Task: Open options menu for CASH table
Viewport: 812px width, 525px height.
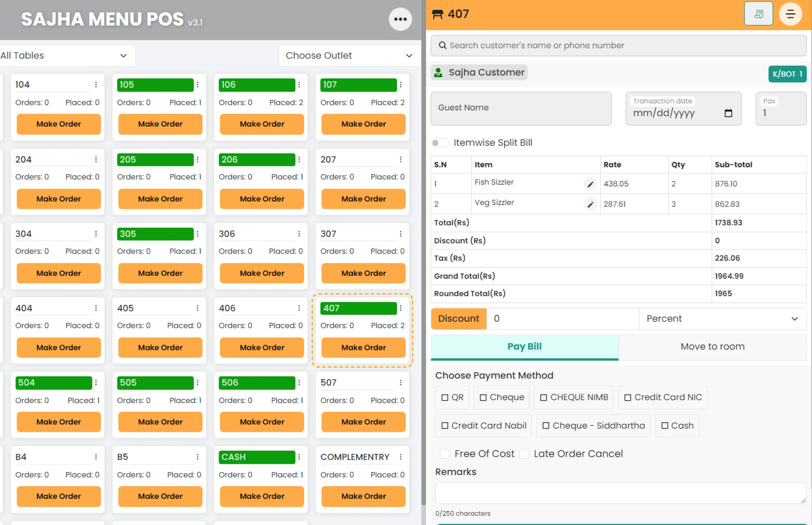Action: point(299,457)
